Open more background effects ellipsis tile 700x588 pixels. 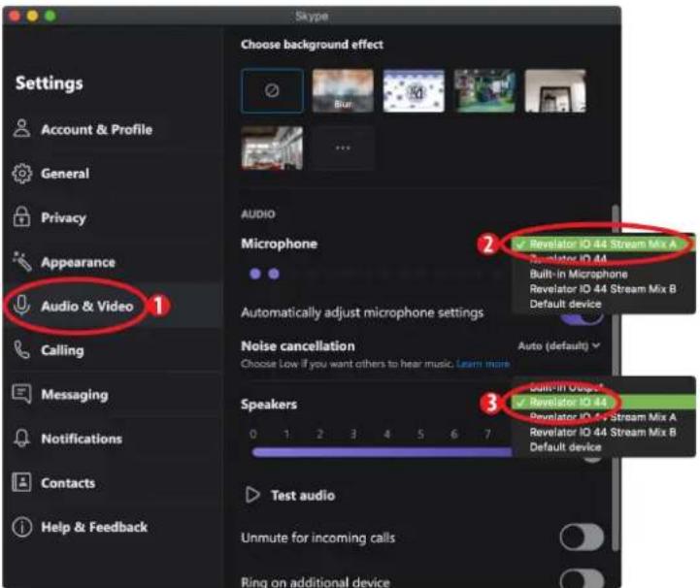coord(343,147)
